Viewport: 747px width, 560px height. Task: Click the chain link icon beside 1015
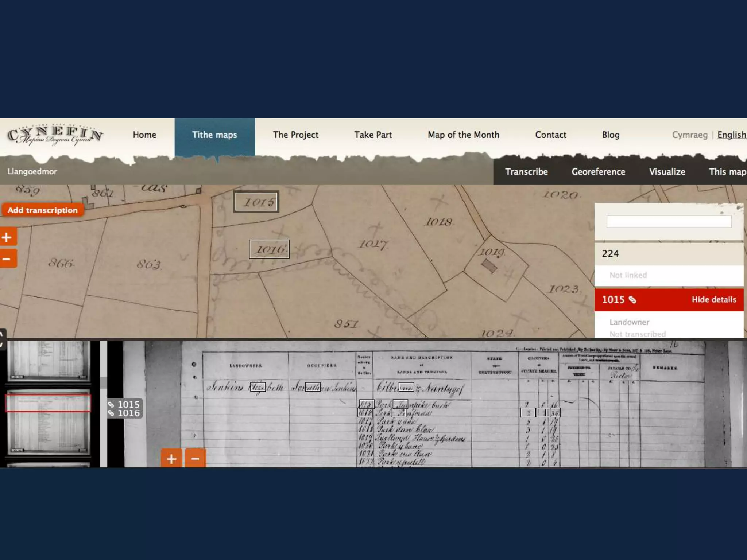click(x=632, y=300)
